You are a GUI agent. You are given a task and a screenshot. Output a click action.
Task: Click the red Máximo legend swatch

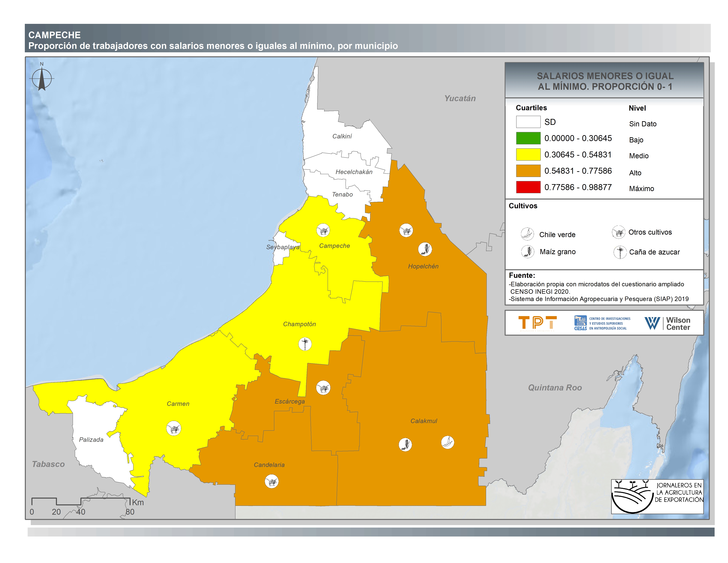(x=528, y=187)
